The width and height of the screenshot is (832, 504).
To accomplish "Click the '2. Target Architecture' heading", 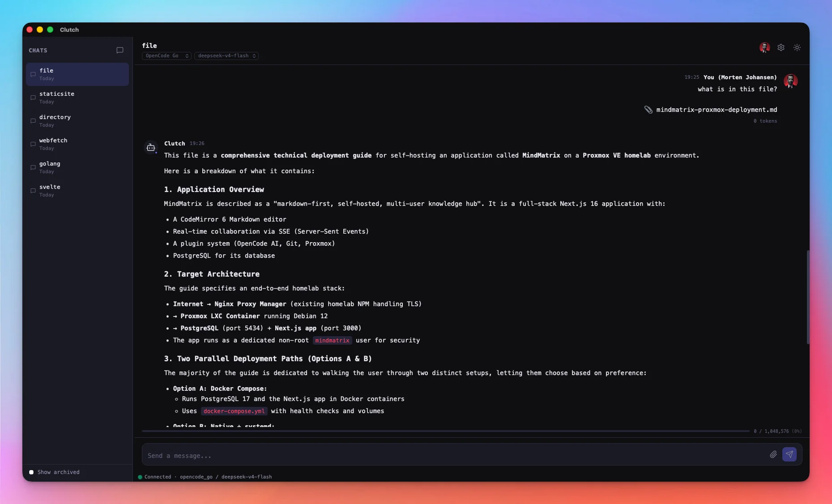I will [x=212, y=274].
